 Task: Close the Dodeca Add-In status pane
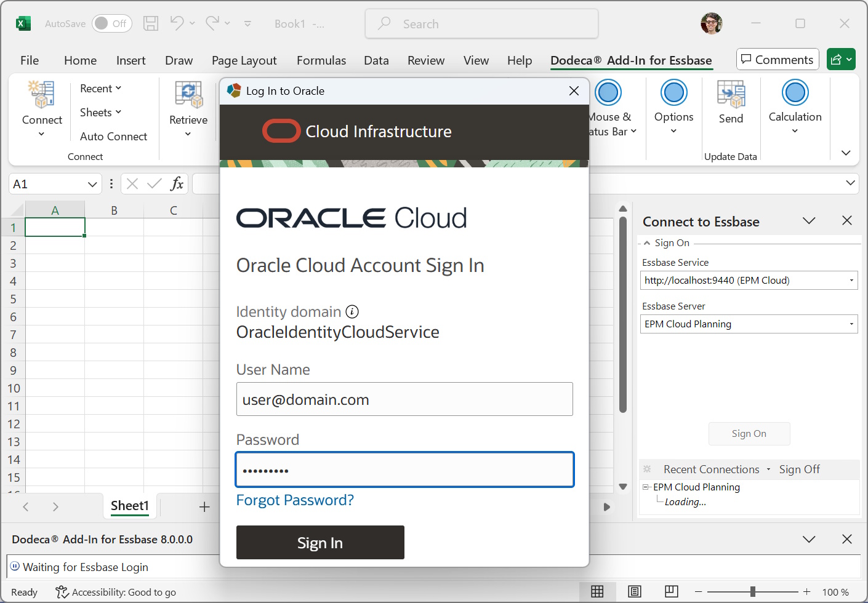pyautogui.click(x=847, y=539)
